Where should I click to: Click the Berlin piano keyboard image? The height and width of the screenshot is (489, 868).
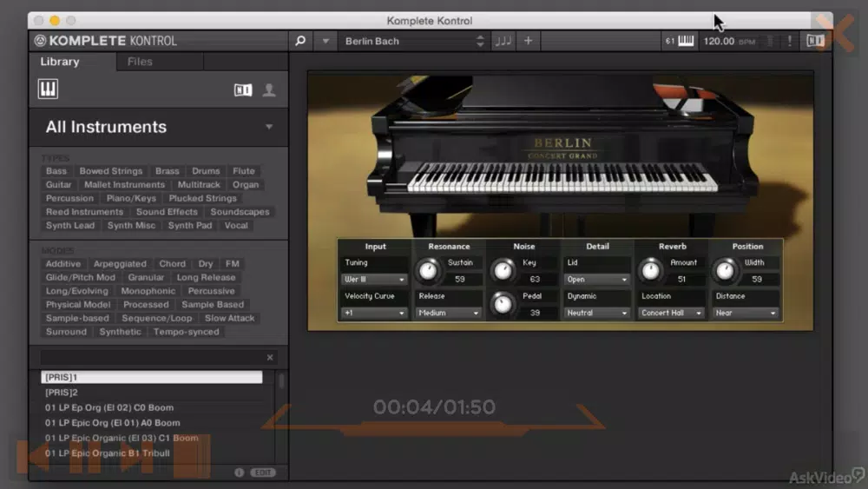coord(562,178)
